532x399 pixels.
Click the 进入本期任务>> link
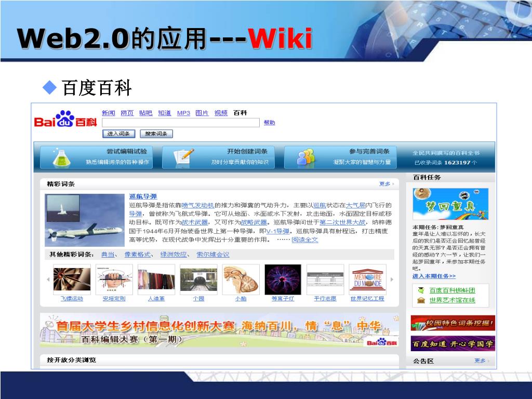[434, 276]
